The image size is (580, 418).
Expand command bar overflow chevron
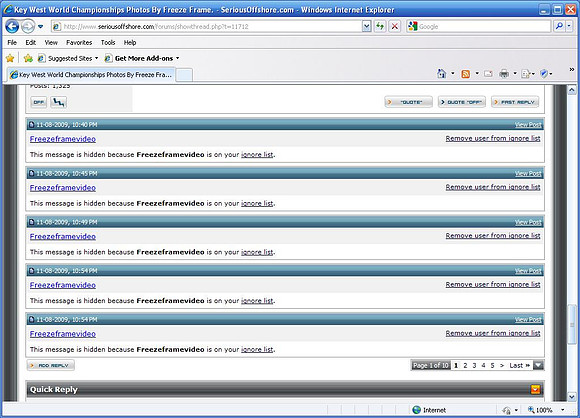(x=571, y=69)
